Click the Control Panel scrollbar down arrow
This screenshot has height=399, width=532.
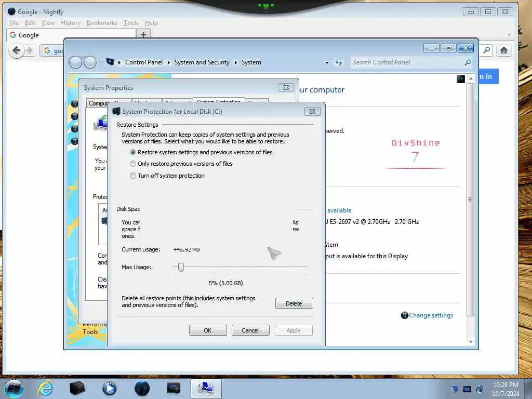click(x=471, y=342)
